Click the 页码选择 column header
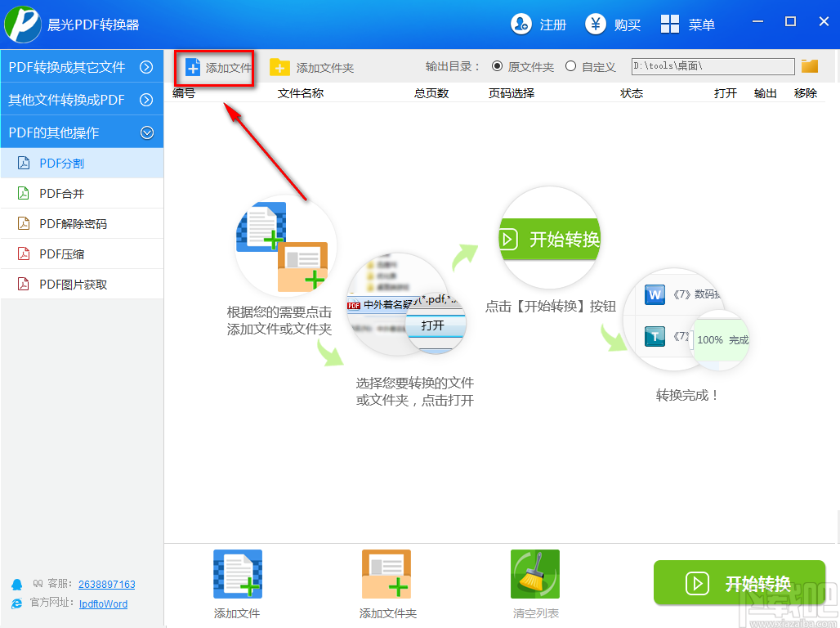This screenshot has width=840, height=628. [511, 92]
